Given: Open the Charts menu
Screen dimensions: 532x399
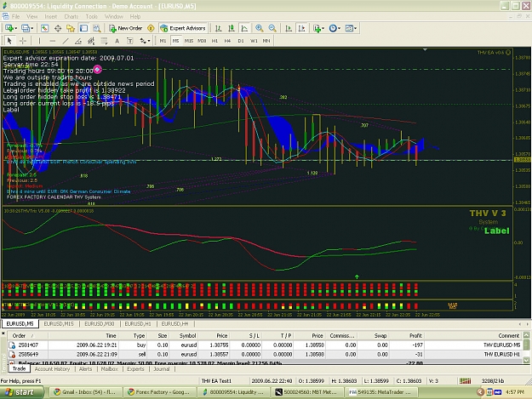Looking at the screenshot, I should coord(71,16).
